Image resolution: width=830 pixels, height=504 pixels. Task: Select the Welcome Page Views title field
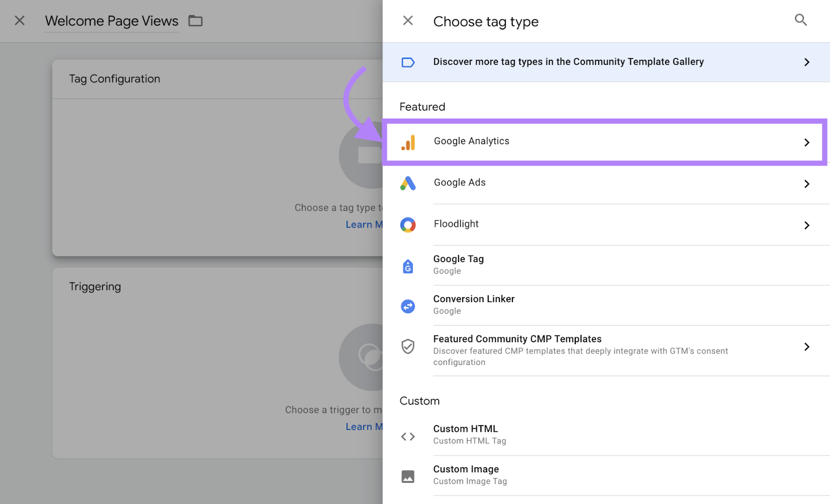pos(112,21)
